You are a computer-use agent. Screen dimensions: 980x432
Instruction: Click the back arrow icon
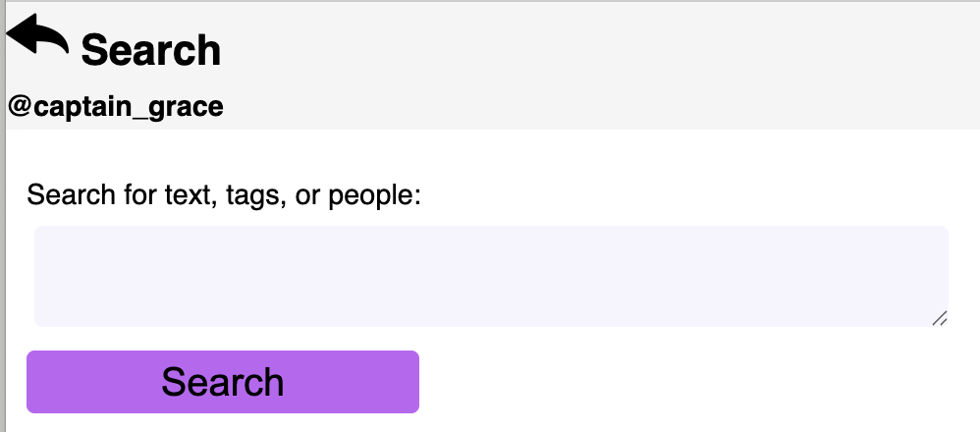pyautogui.click(x=37, y=36)
